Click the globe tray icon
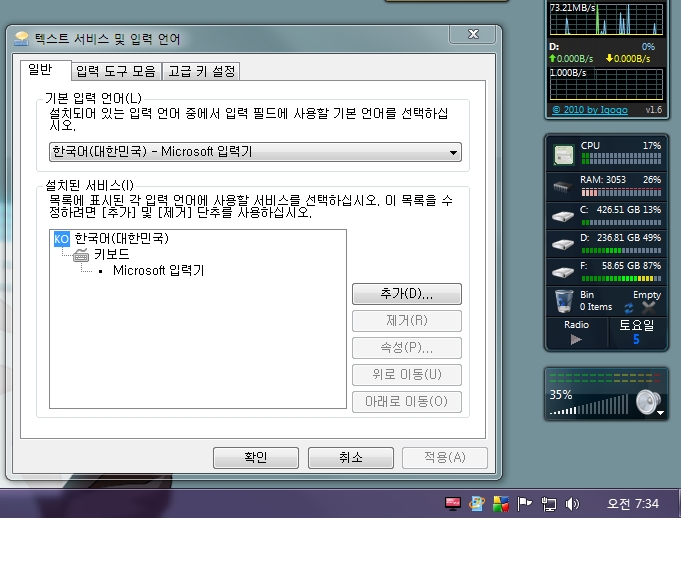This screenshot has height=573, width=681. pyautogui.click(x=476, y=503)
